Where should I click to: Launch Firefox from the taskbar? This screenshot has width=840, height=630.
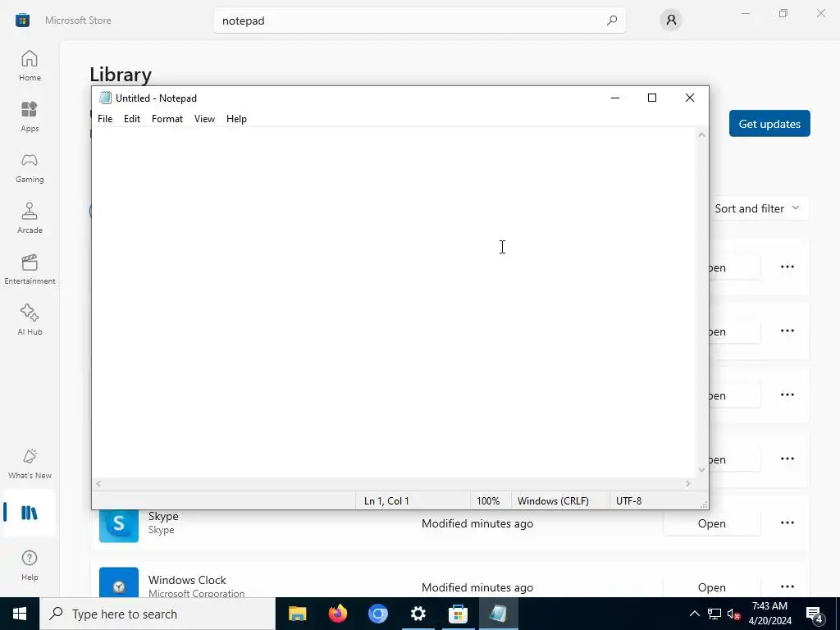(x=337, y=614)
